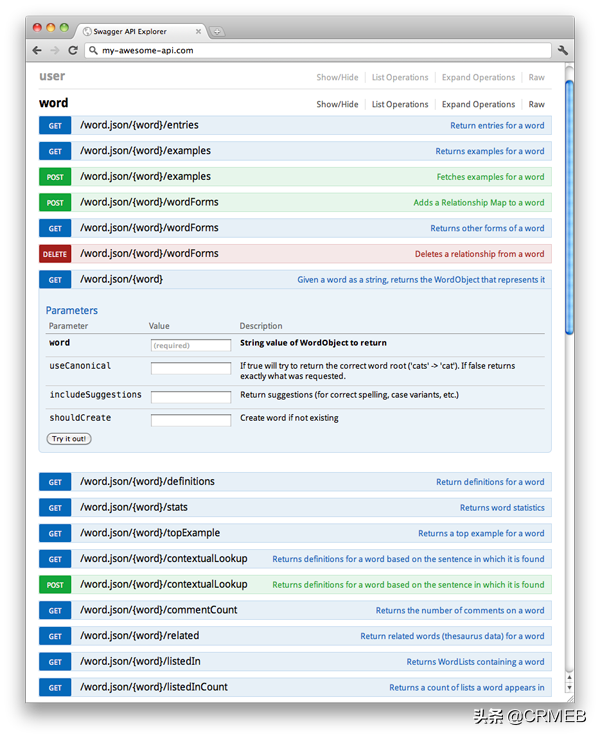Click 'Returns the number of comments' summary
Image resolution: width=600 pixels, height=738 pixels.
[x=460, y=610]
